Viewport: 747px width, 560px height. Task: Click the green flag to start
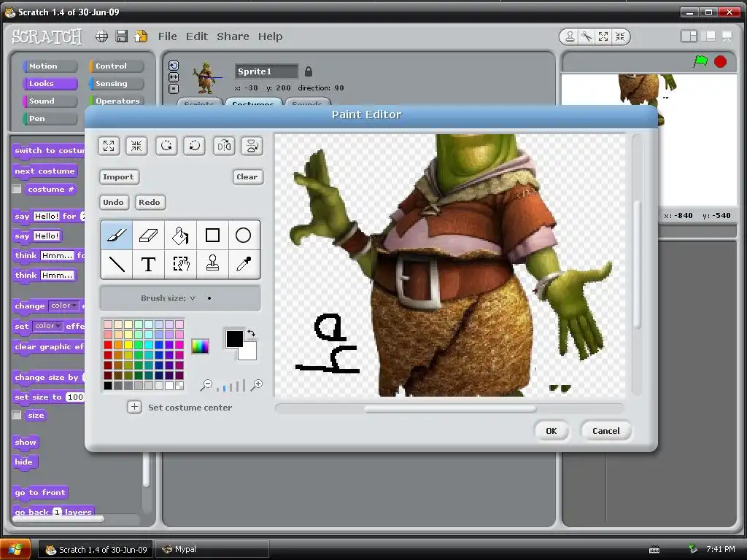pos(701,61)
